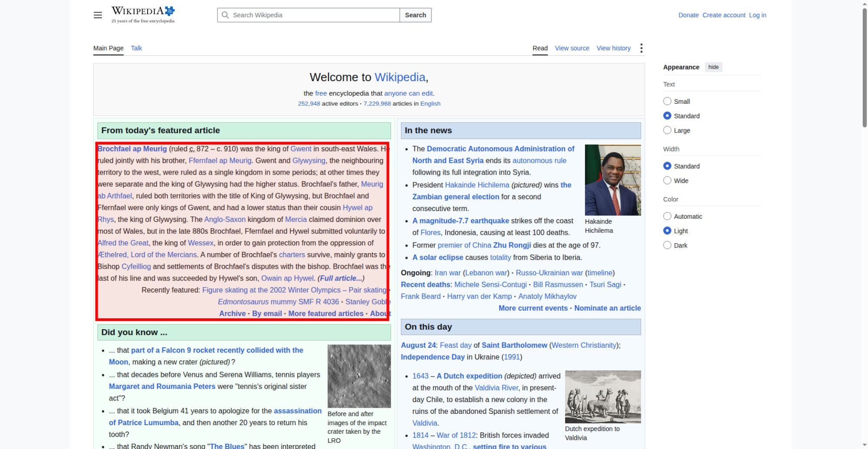Open the Moon impact crater image
The width and height of the screenshot is (868, 449).
359,376
